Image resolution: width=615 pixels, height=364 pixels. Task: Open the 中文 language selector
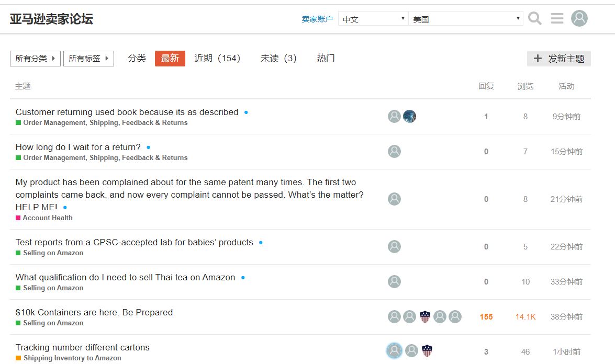click(373, 19)
